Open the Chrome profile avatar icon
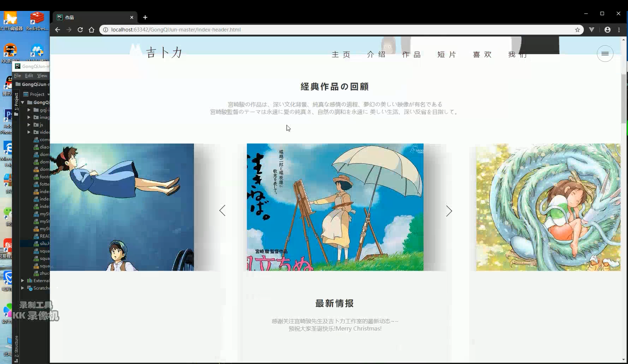The image size is (628, 364). [x=607, y=29]
